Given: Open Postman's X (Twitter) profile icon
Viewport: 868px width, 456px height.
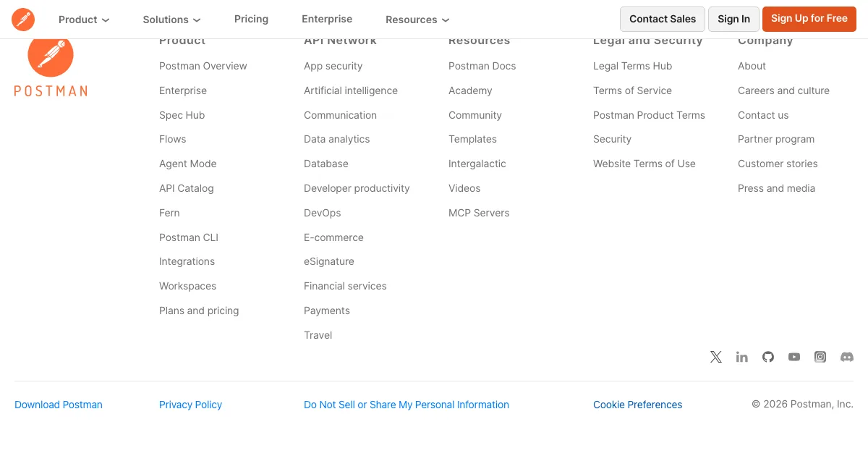Looking at the screenshot, I should pyautogui.click(x=716, y=357).
